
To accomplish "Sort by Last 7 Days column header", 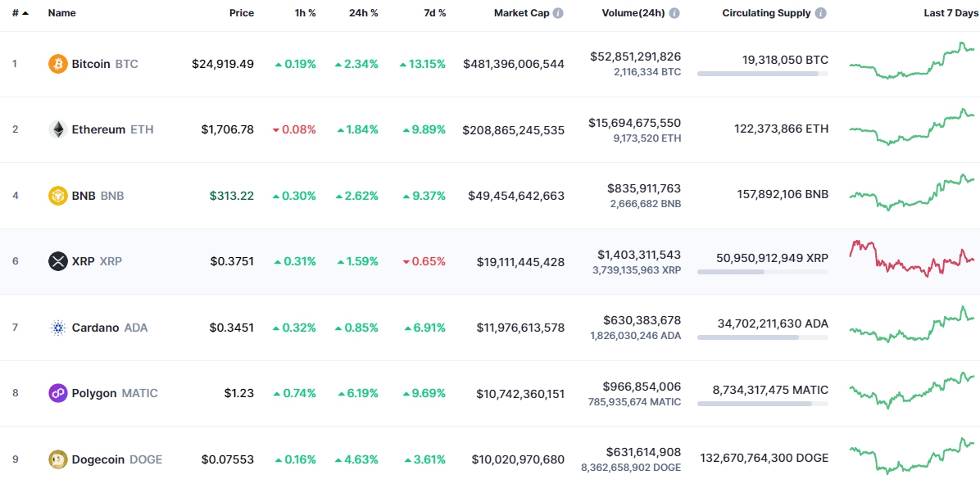I will (x=952, y=13).
